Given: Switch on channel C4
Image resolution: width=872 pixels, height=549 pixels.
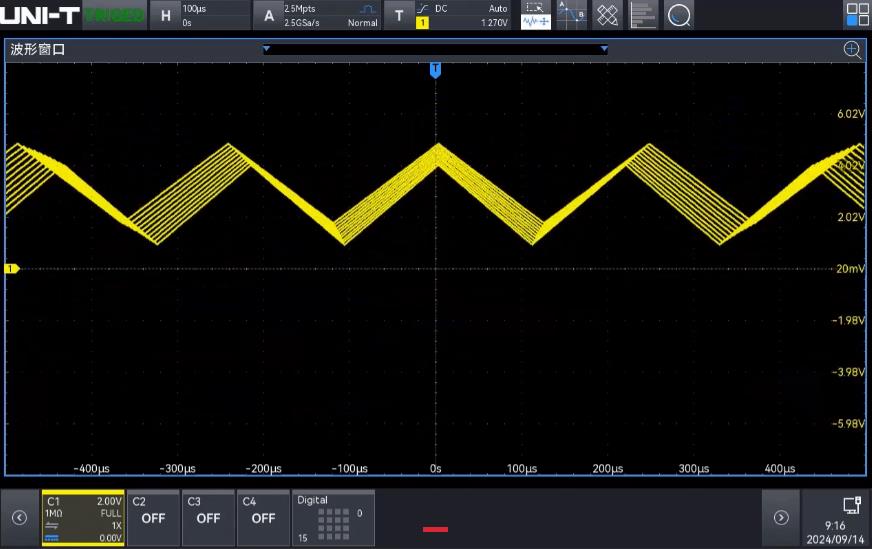Looking at the screenshot, I should pos(263,518).
